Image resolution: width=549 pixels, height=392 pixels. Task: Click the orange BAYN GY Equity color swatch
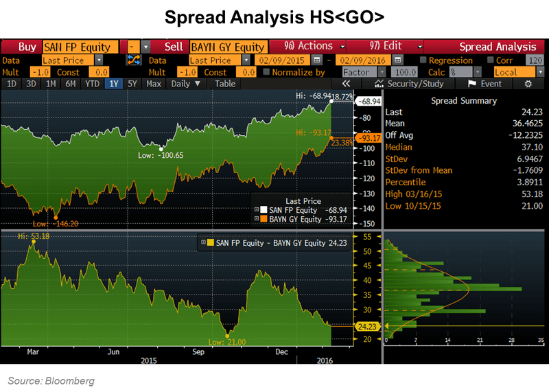(264, 220)
